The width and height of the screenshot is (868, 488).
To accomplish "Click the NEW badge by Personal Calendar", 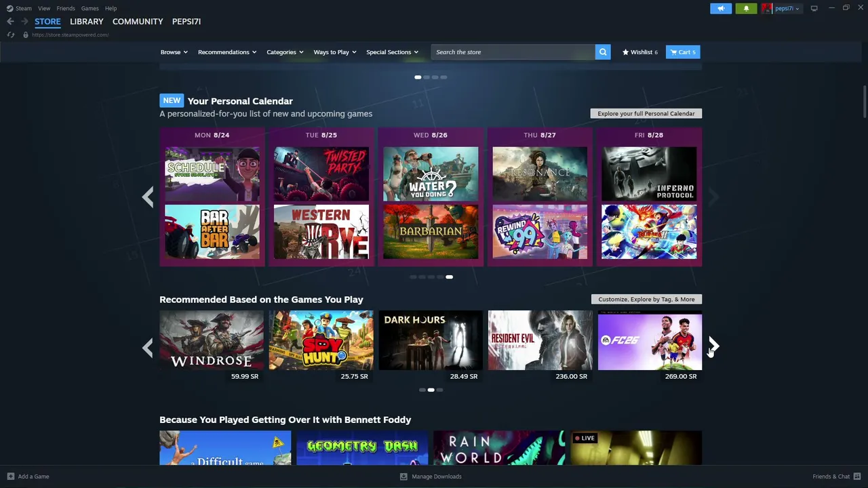I will pyautogui.click(x=172, y=100).
